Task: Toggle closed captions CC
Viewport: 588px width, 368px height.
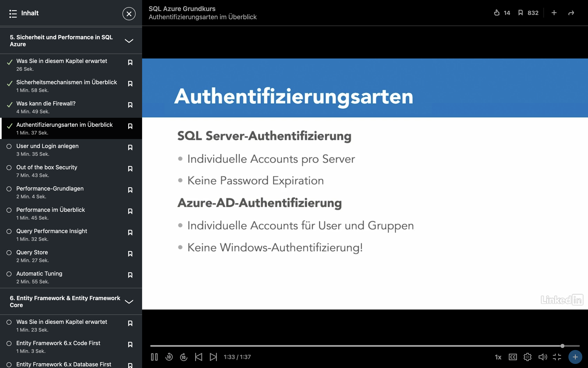Action: point(513,357)
